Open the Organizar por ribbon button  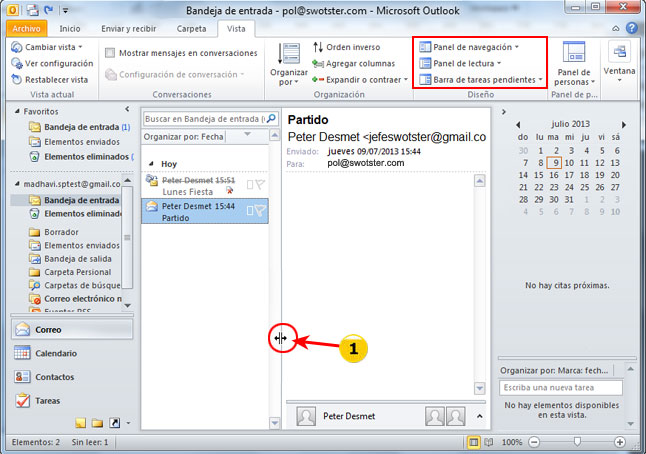(x=289, y=65)
